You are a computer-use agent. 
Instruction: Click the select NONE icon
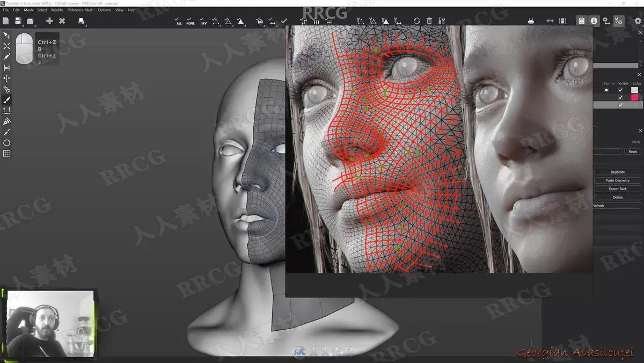[191, 21]
